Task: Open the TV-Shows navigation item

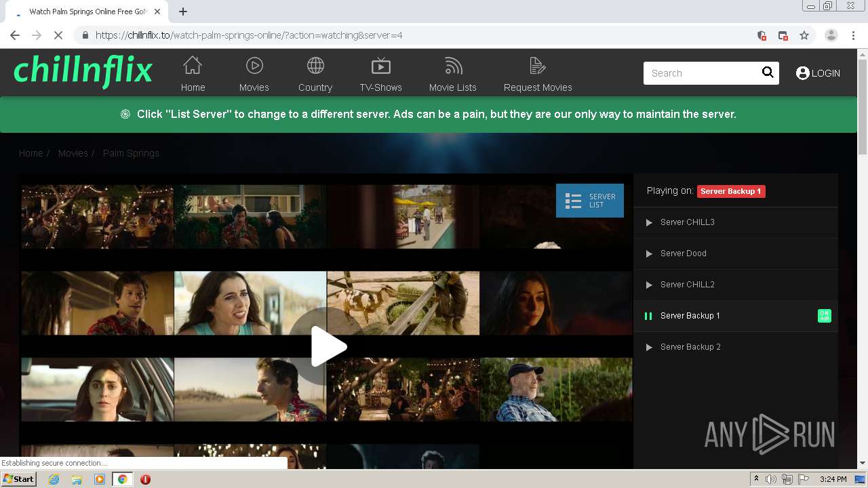Action: 381,74
